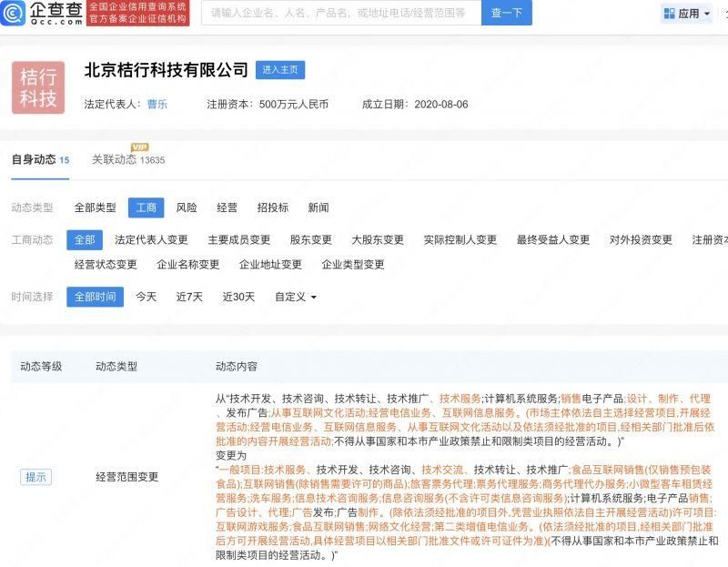Filter by 实际控制人变更
The image size is (728, 567).
pos(460,240)
